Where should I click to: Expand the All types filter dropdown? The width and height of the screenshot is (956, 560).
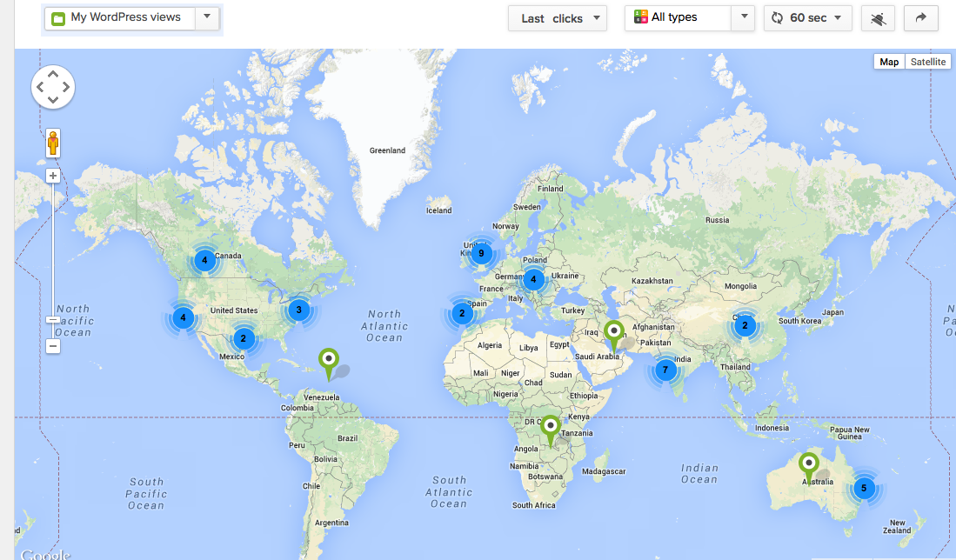tap(689, 18)
